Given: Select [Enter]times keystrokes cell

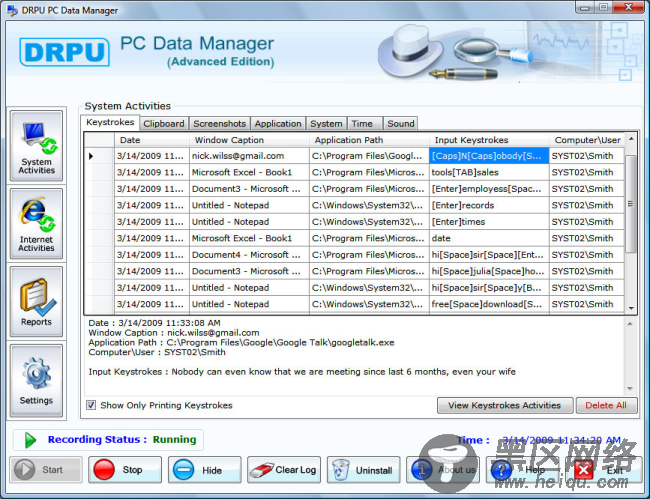Looking at the screenshot, I should tap(489, 222).
